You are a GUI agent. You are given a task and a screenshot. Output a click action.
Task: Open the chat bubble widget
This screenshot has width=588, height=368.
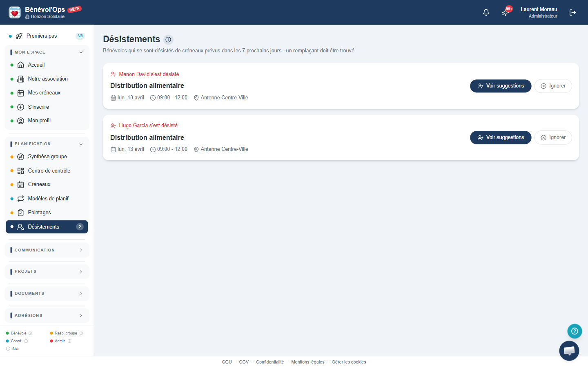coord(569,351)
